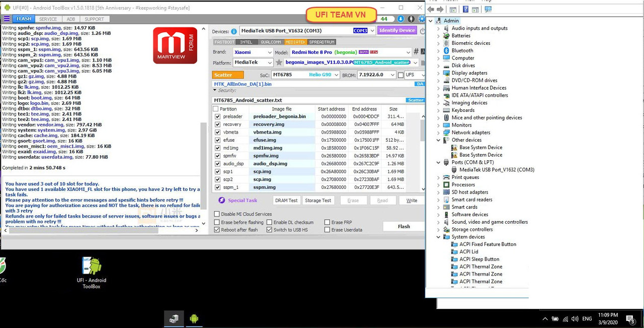This screenshot has height=328, width=644.
Task: Click the Batteries category icon in Device Manager
Action: point(446,36)
